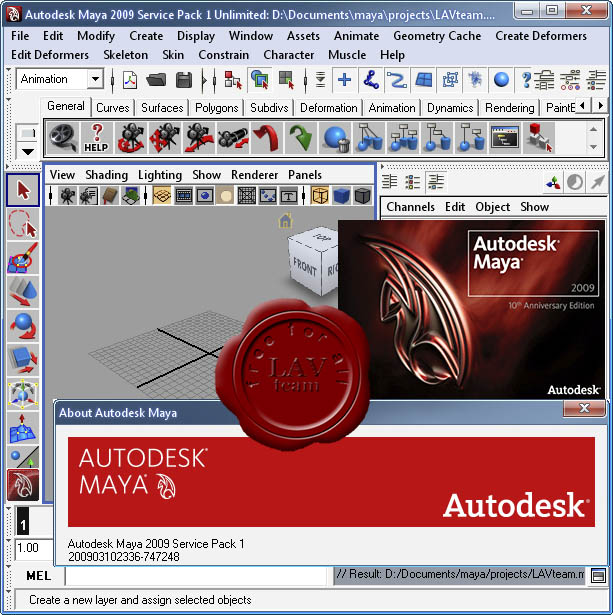Screen dimensions: 613x615
Task: Toggle the grid display icon in panel toolbar
Action: 162,196
